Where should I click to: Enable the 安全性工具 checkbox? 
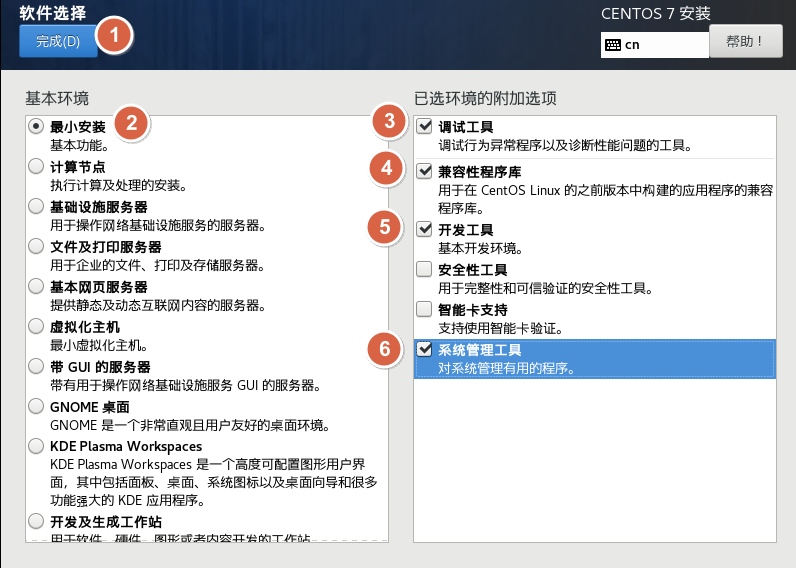click(x=424, y=269)
